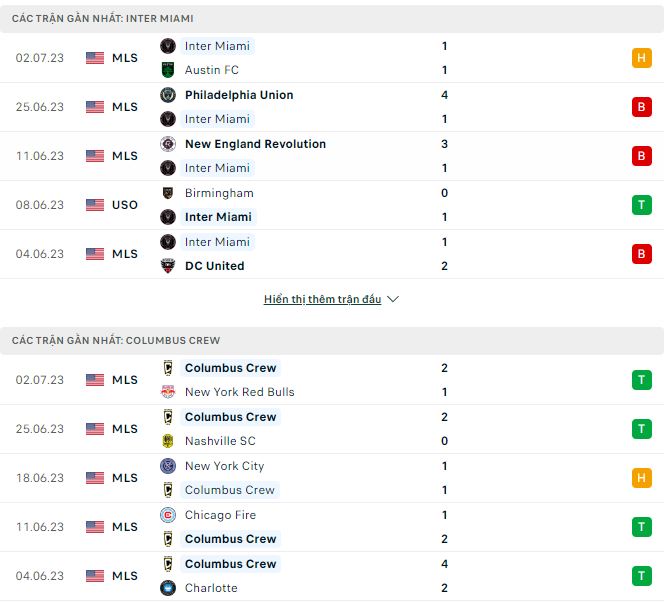Select the 'Các trận gần nhất: Columbus Crew' header
The height and width of the screenshot is (603, 670).
coord(116,340)
